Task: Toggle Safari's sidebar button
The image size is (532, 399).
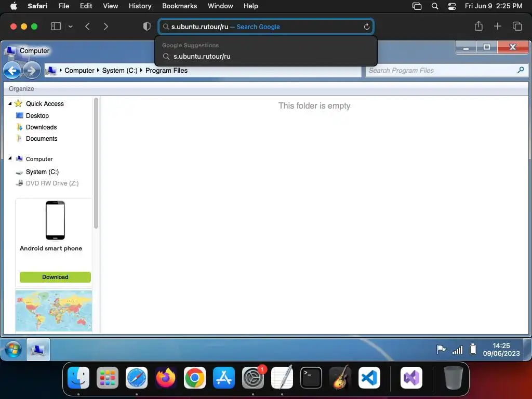Action: point(56,26)
